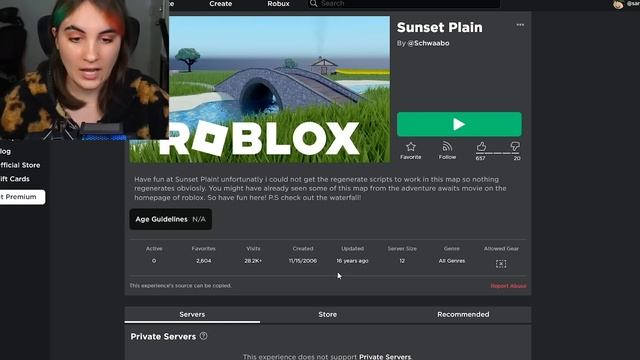Viewport: 640px width, 360px height.
Task: Open Gift Cards sidebar link
Action: click(x=15, y=179)
